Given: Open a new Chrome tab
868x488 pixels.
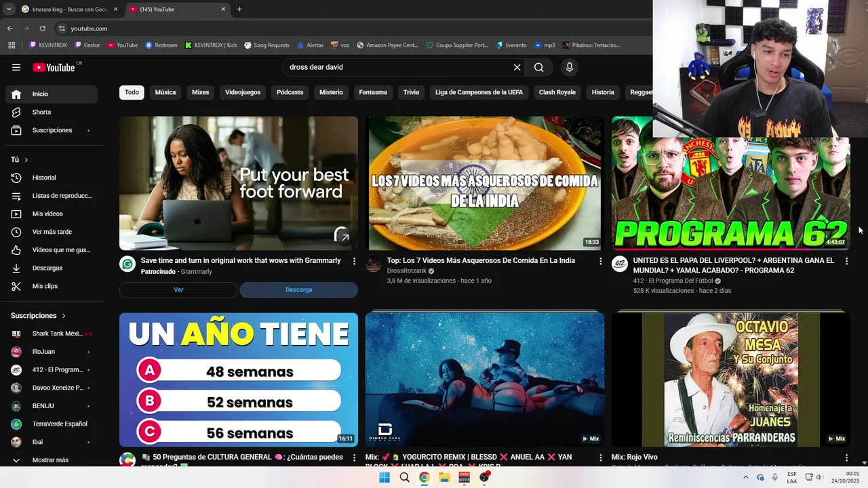Looking at the screenshot, I should click(x=239, y=9).
